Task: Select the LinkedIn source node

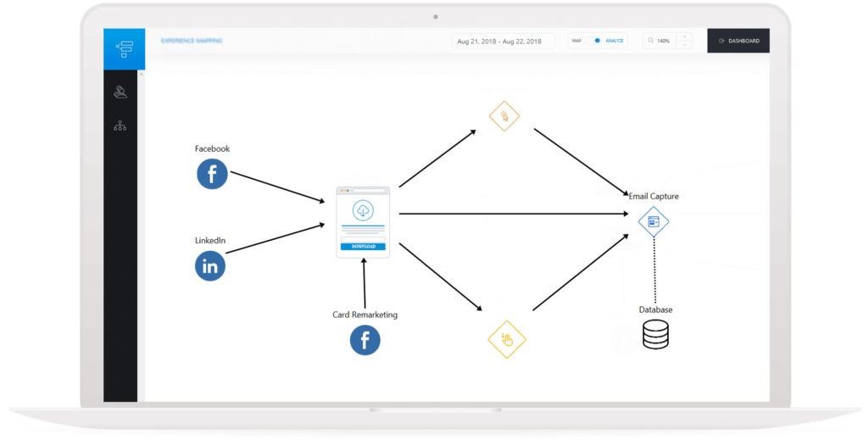Action: 210,266
